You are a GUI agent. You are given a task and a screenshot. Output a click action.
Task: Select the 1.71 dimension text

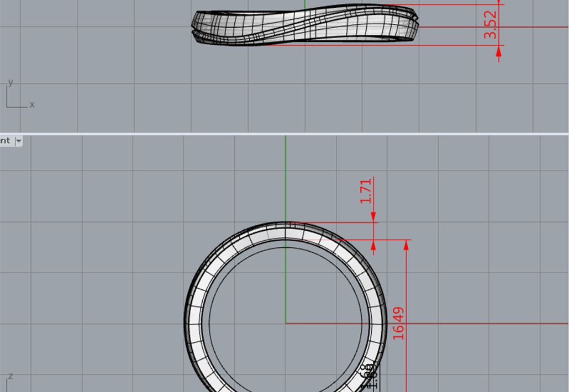pos(366,191)
